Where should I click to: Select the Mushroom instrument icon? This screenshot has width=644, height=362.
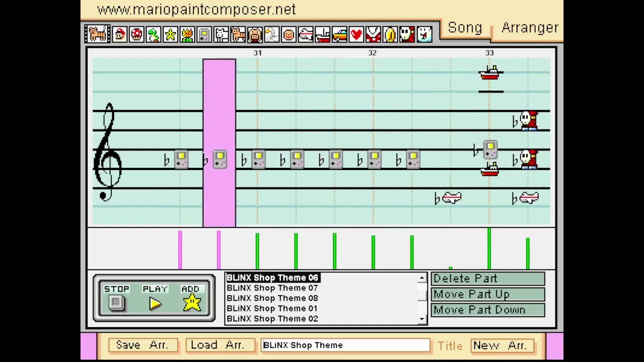point(136,34)
